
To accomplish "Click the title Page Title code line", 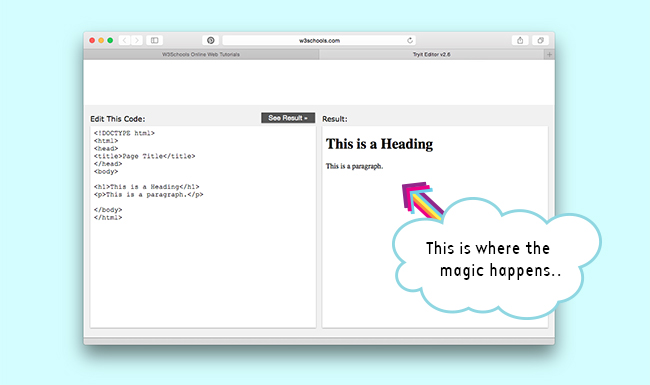I will click(144, 156).
